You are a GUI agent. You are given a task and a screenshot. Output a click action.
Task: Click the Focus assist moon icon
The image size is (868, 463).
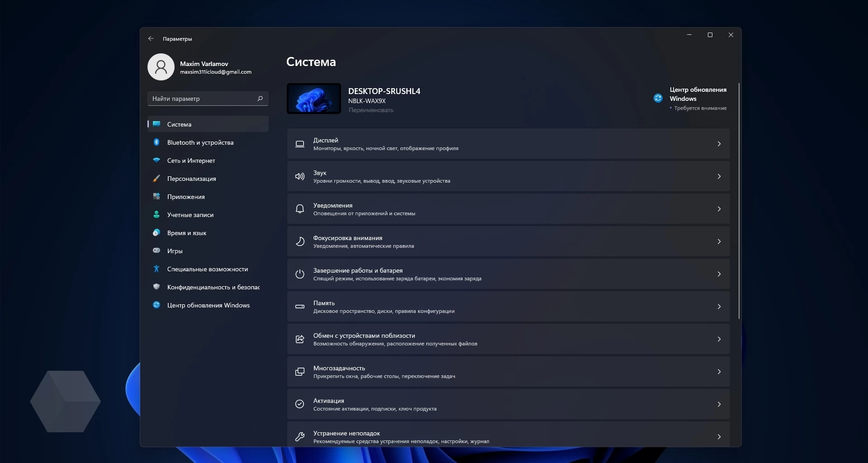(x=300, y=241)
